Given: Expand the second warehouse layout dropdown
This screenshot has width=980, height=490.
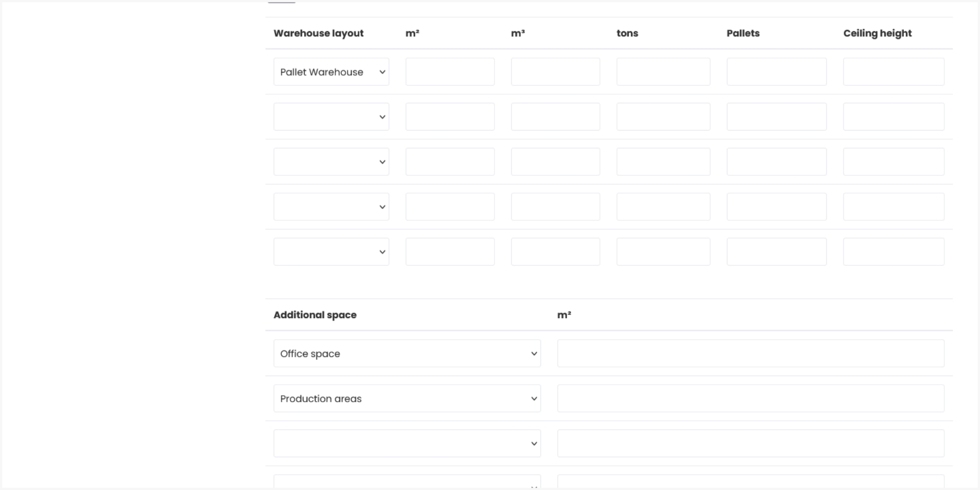Looking at the screenshot, I should (331, 116).
